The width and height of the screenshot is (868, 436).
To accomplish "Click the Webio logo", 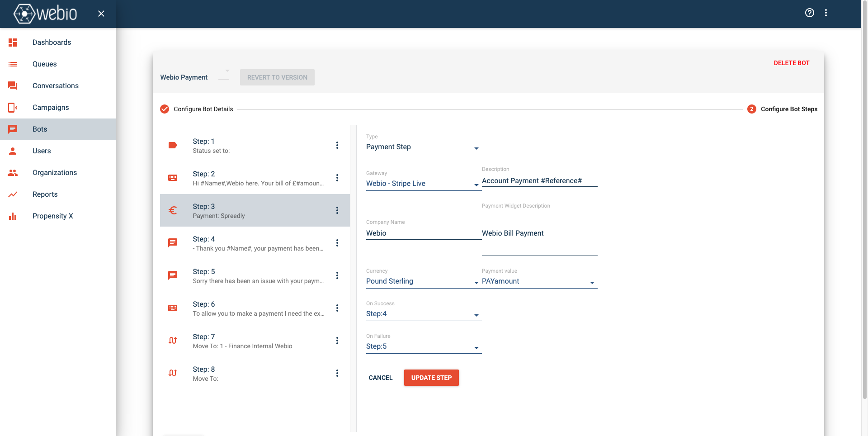I will click(x=45, y=14).
